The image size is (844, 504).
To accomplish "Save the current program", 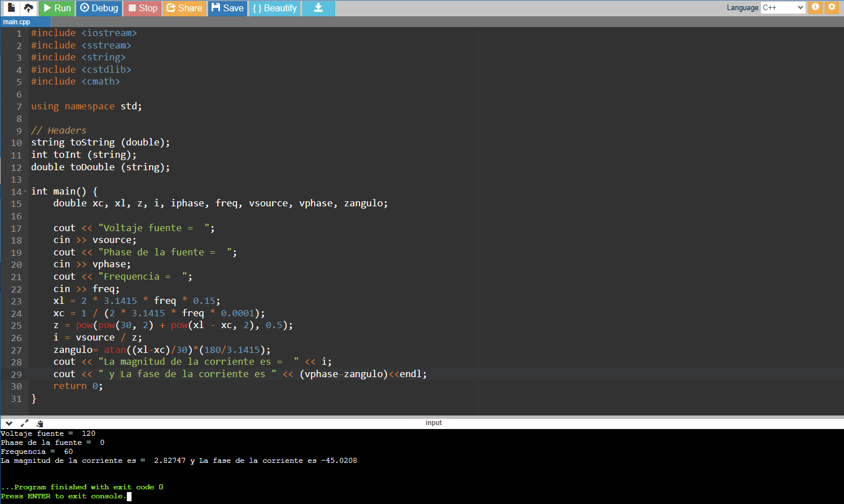I will (x=227, y=8).
